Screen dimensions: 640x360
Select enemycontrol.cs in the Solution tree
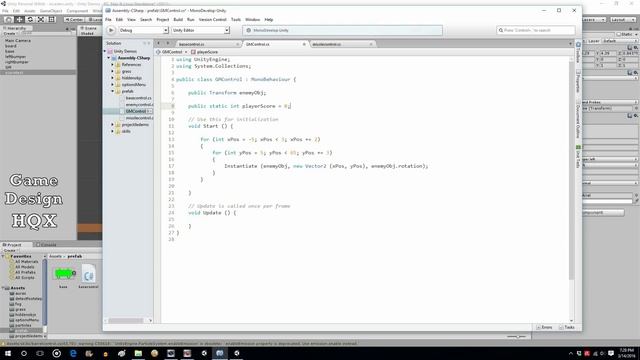pos(139,104)
